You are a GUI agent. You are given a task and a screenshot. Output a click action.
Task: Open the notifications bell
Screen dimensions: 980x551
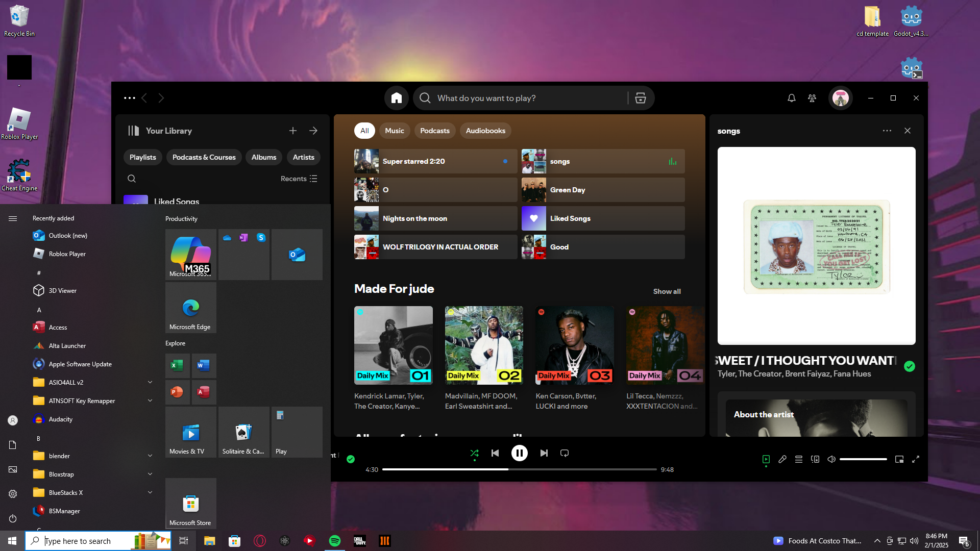coord(791,98)
